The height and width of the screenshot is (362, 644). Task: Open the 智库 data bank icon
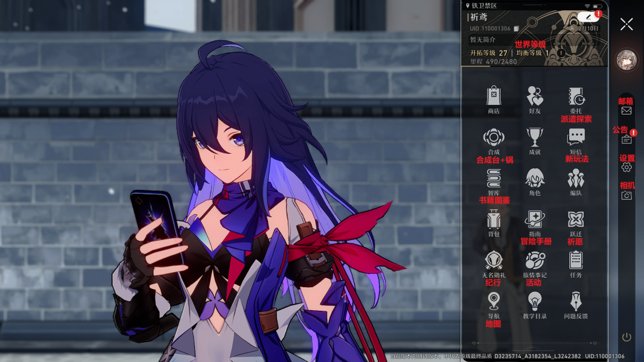[494, 179]
